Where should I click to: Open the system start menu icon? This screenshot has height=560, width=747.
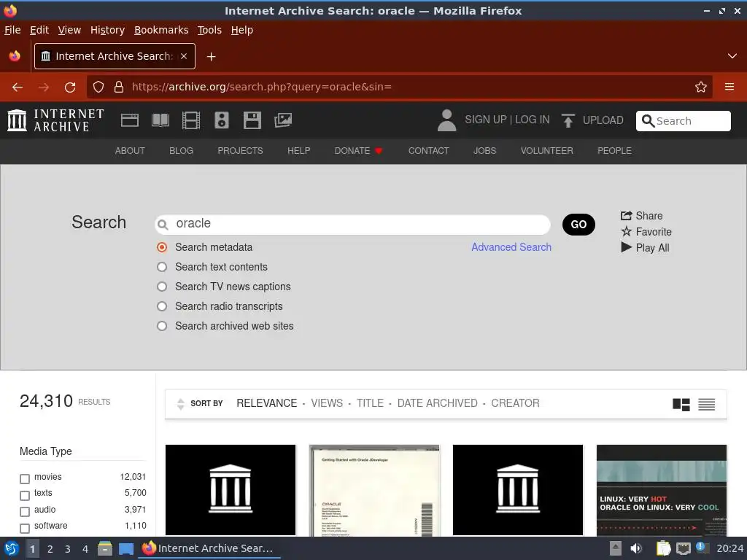pos(12,548)
